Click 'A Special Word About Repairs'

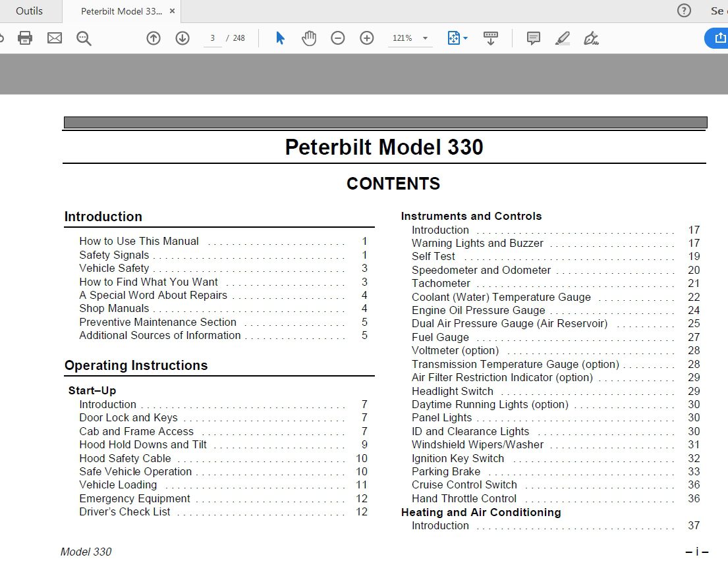(x=154, y=295)
